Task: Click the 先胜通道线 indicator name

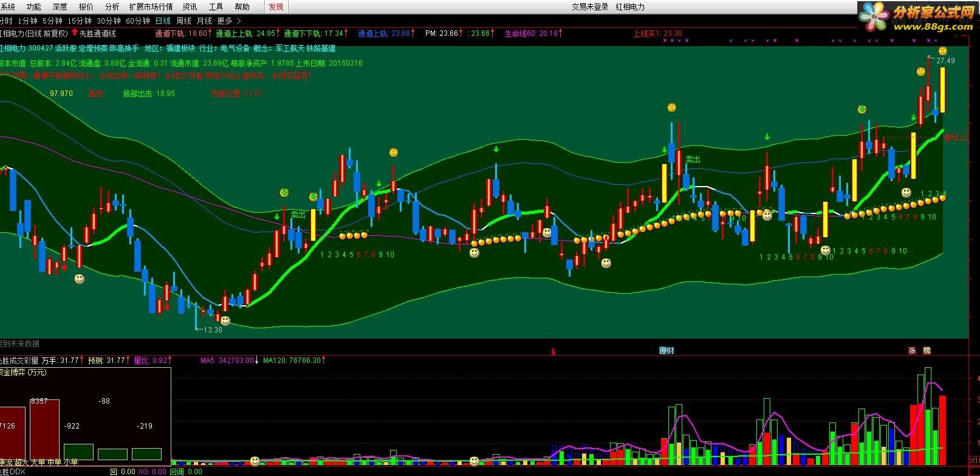Action: pyautogui.click(x=98, y=33)
